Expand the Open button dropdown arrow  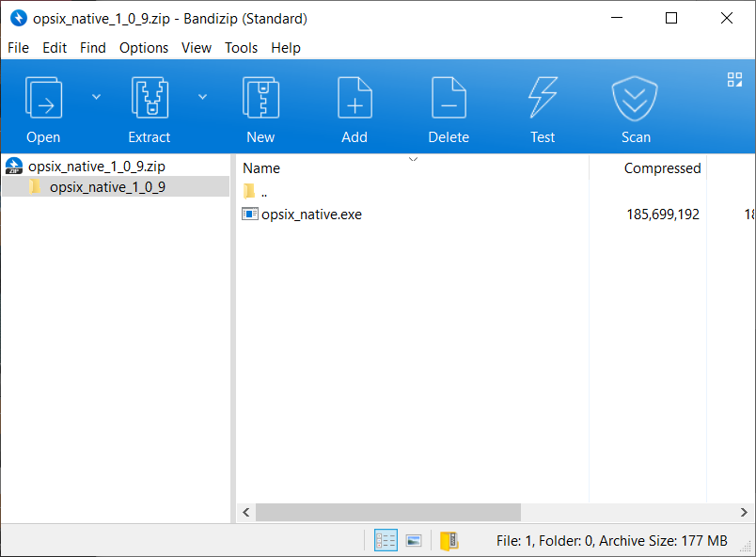(97, 97)
